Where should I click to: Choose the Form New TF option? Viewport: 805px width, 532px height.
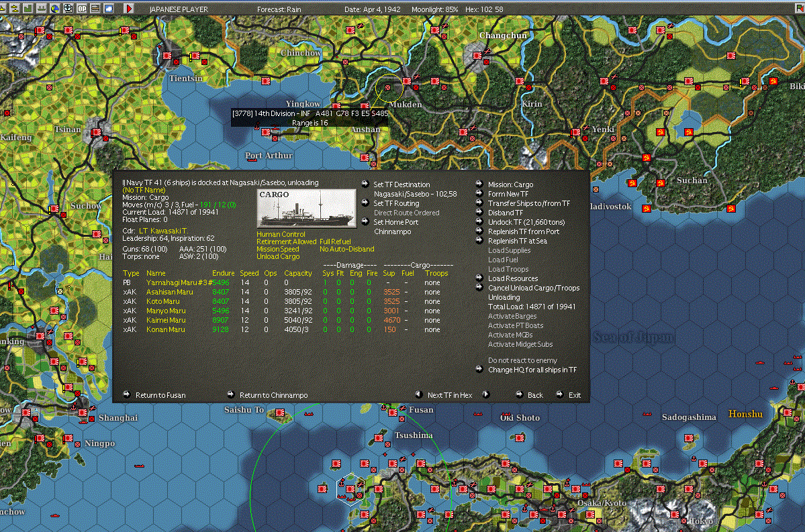pyautogui.click(x=508, y=194)
